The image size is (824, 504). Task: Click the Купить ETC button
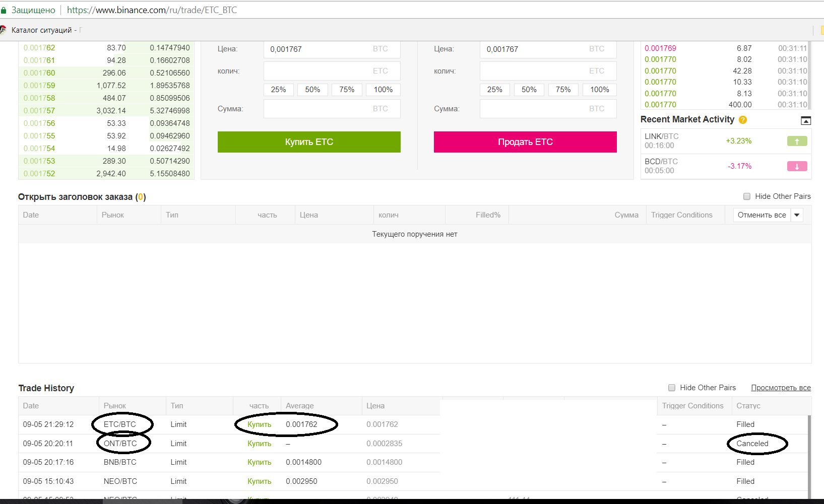(309, 142)
